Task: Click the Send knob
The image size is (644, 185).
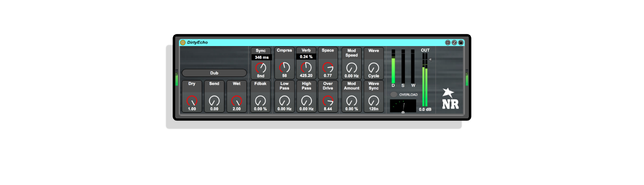Action: tap(214, 101)
